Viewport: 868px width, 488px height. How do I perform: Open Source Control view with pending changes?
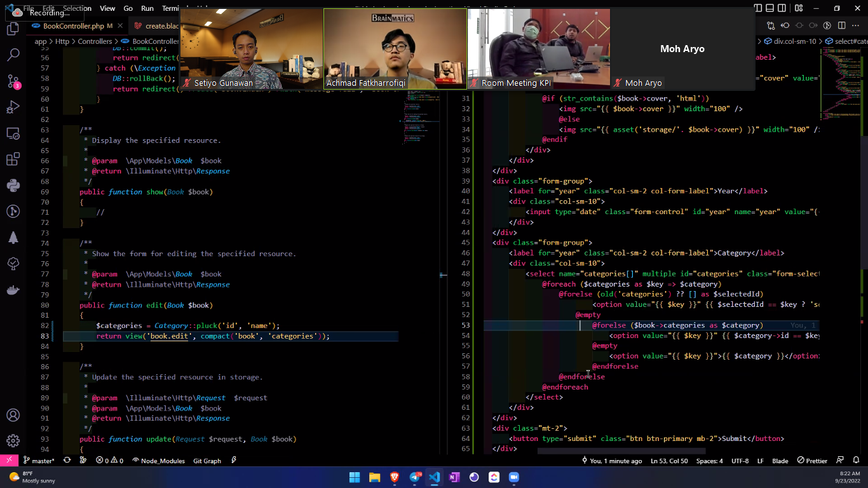tap(13, 81)
